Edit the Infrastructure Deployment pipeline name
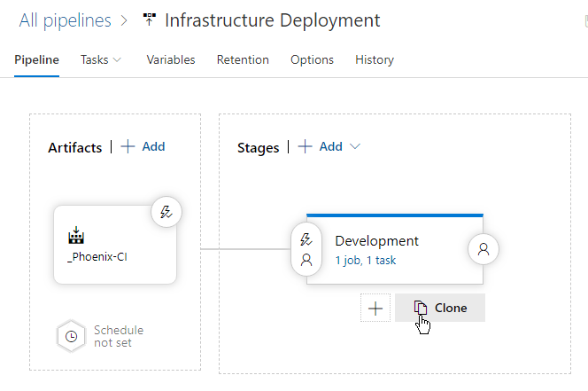588x391 pixels. [x=273, y=20]
